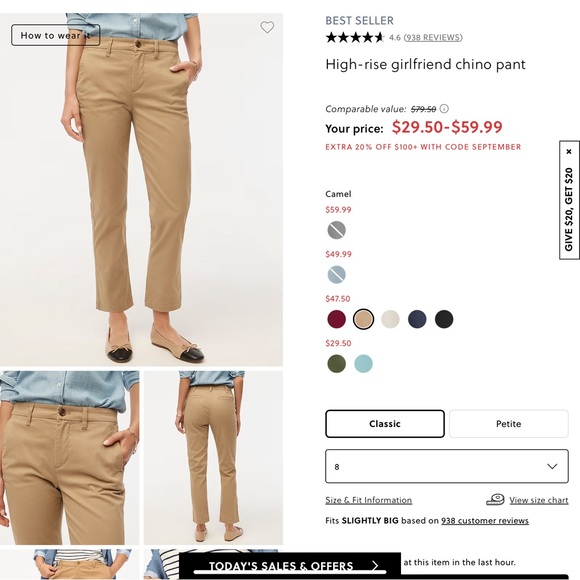Add pants to wishlist with heart icon
Viewport: 580px width, 580px height.
tap(267, 27)
